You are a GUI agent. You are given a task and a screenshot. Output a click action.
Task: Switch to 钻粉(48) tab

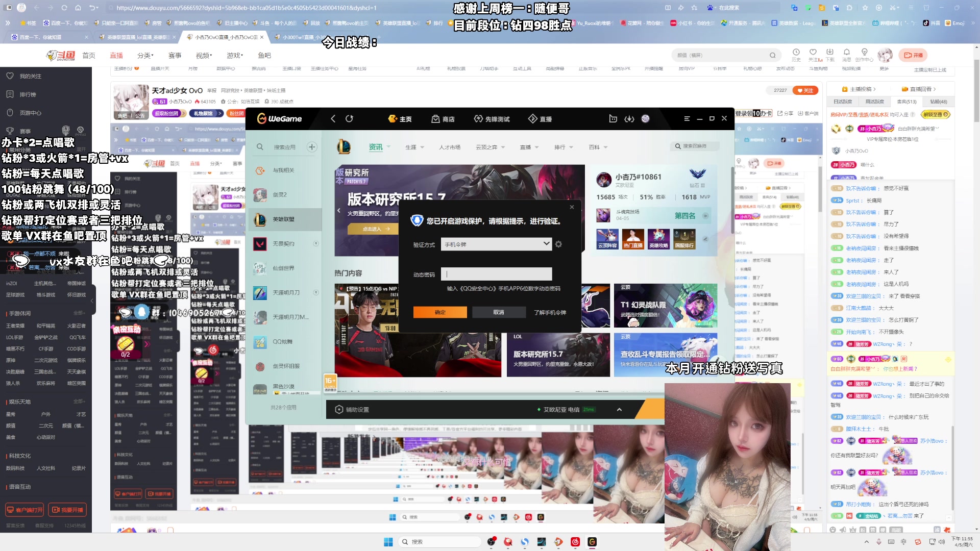(x=938, y=102)
